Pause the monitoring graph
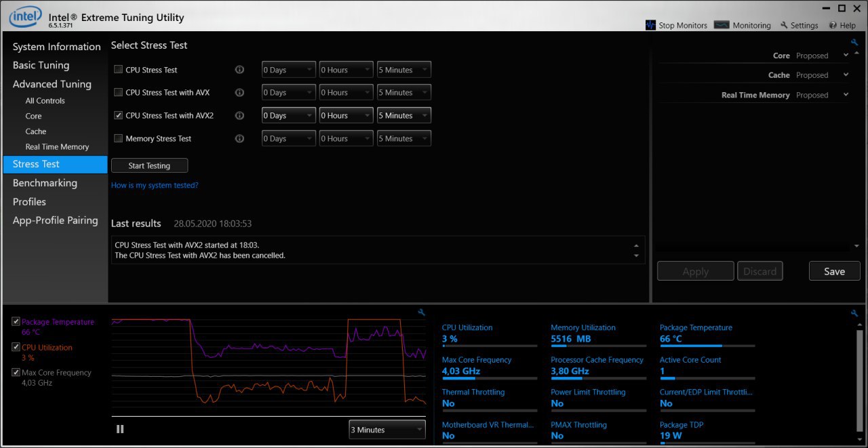This screenshot has width=868, height=448. tap(120, 429)
